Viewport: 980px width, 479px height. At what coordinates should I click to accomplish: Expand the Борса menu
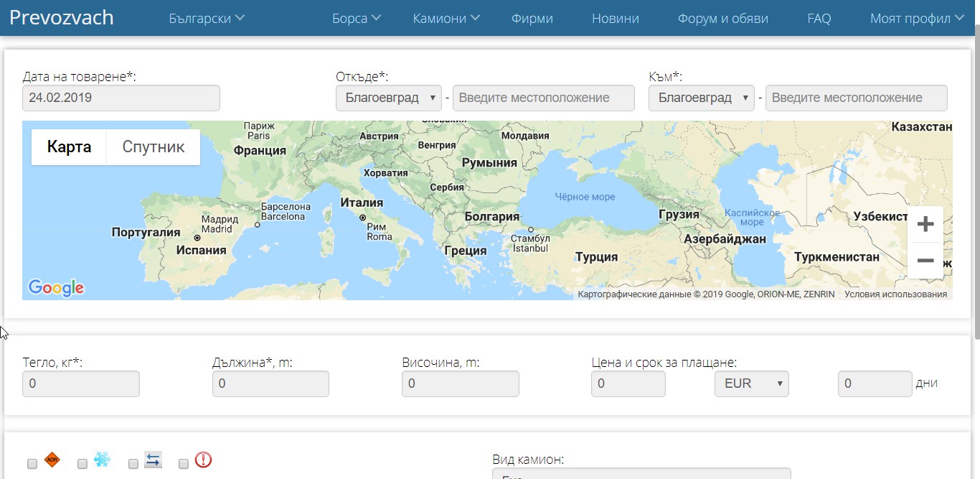coord(357,19)
